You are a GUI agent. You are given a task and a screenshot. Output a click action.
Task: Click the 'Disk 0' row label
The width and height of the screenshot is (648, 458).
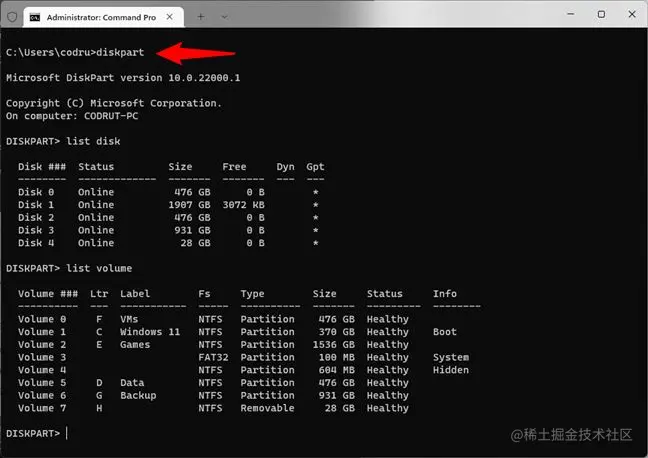coord(36,192)
